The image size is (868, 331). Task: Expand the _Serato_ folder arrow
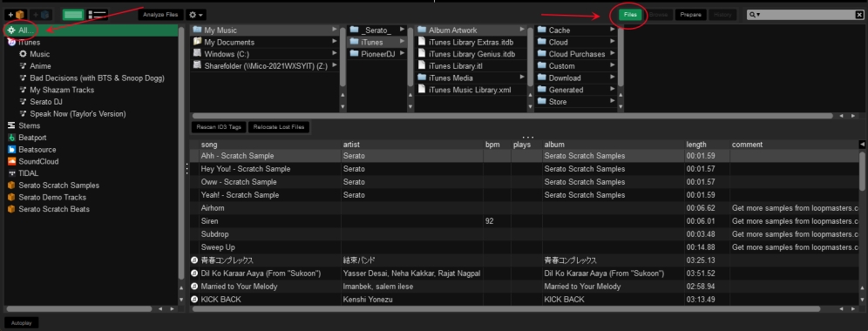tap(403, 30)
